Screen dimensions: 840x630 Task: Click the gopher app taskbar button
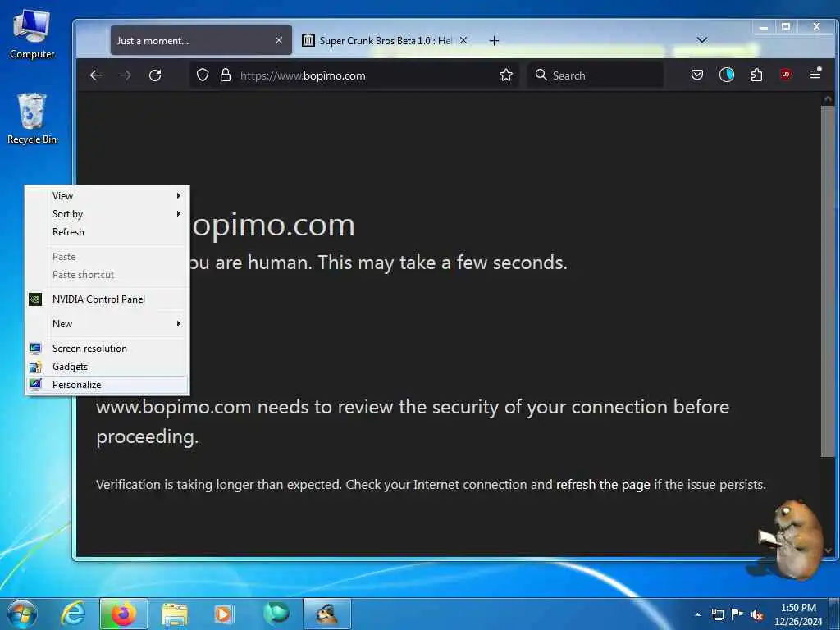pyautogui.click(x=327, y=614)
